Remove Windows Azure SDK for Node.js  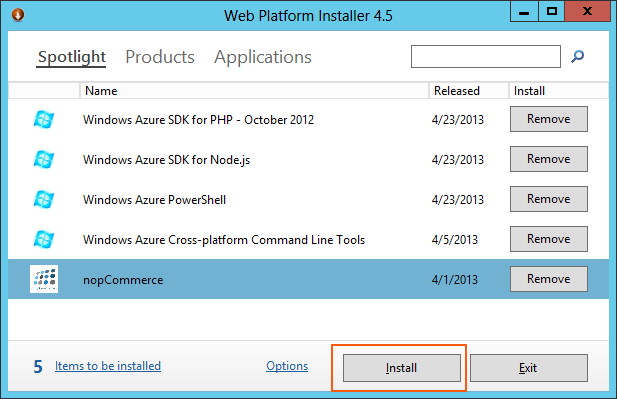coord(549,159)
